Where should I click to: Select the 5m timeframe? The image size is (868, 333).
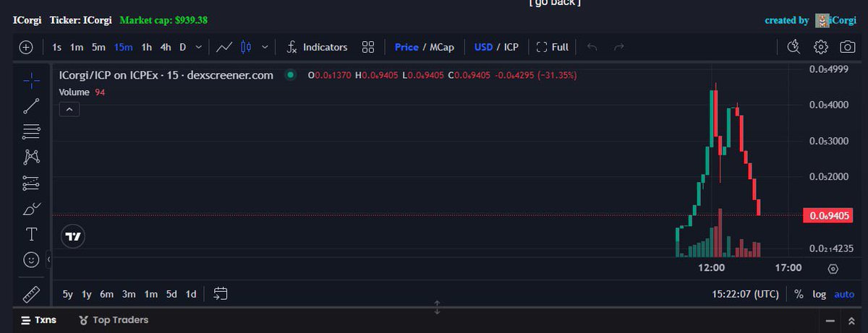point(98,47)
